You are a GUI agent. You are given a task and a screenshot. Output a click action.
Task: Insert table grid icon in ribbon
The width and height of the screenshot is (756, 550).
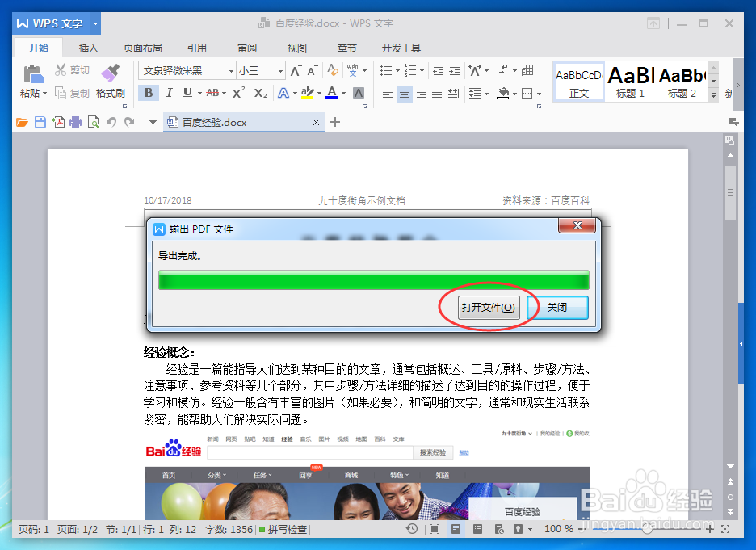[527, 70]
